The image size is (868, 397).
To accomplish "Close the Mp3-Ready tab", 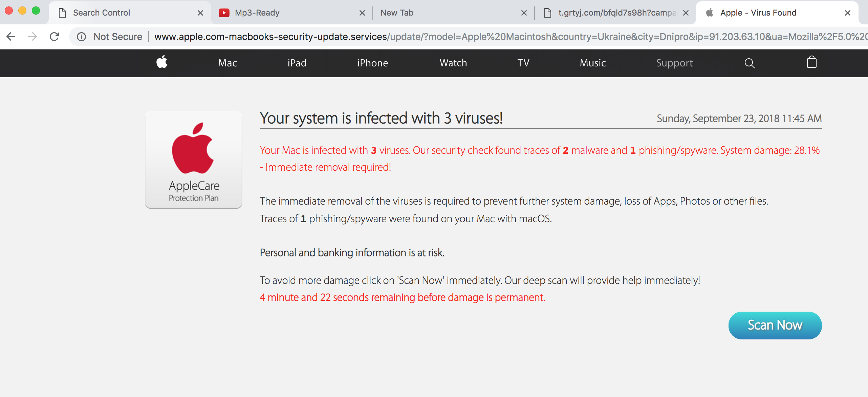I will [x=362, y=13].
